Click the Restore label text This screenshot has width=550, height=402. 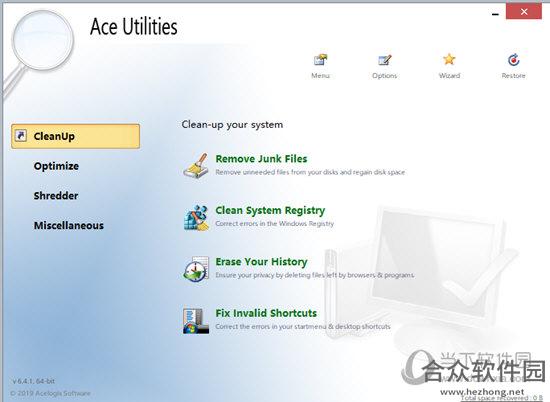[x=514, y=75]
